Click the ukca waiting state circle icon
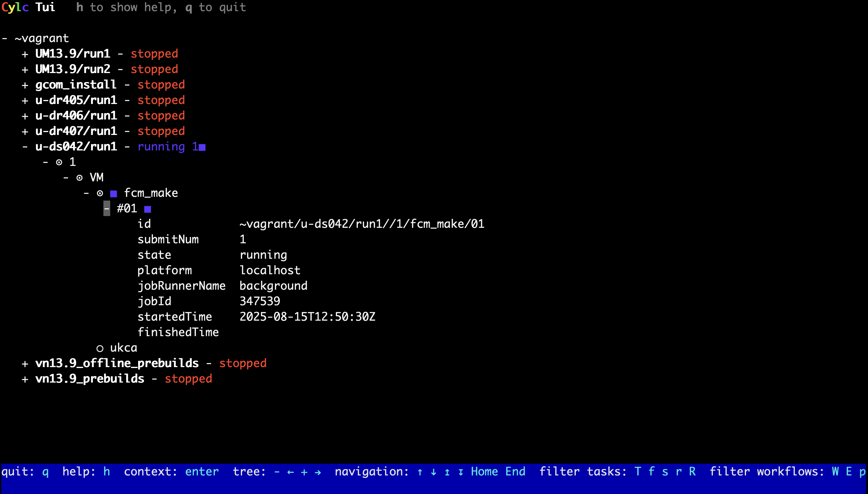Screen dimensions: 868x494 click(x=100, y=349)
